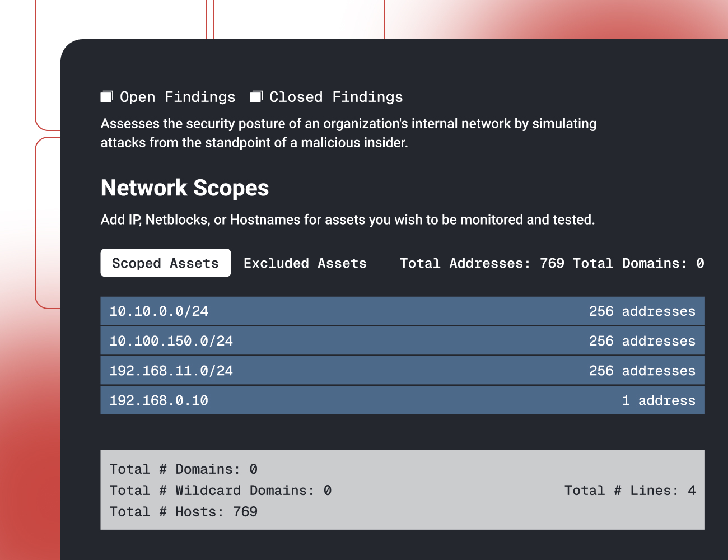The image size is (728, 560).
Task: Click Total # Lines: 4 summary text
Action: click(630, 491)
